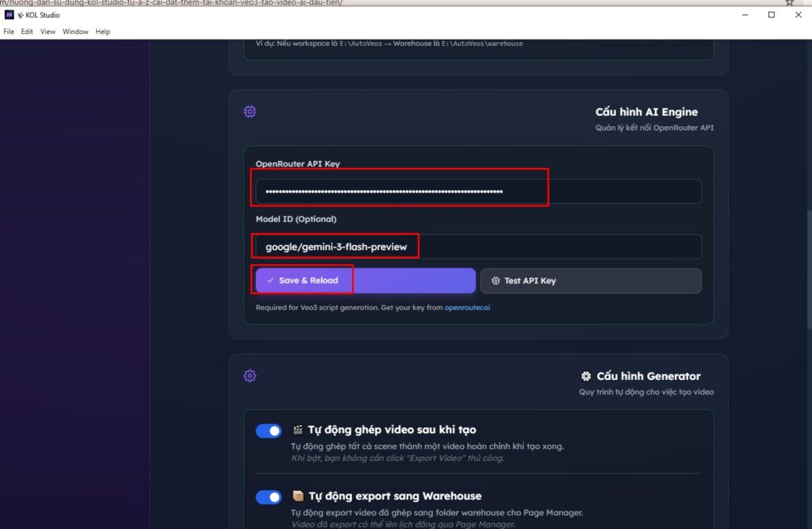This screenshot has width=812, height=529.
Task: Click the icon inside Test API Key button
Action: tap(496, 281)
